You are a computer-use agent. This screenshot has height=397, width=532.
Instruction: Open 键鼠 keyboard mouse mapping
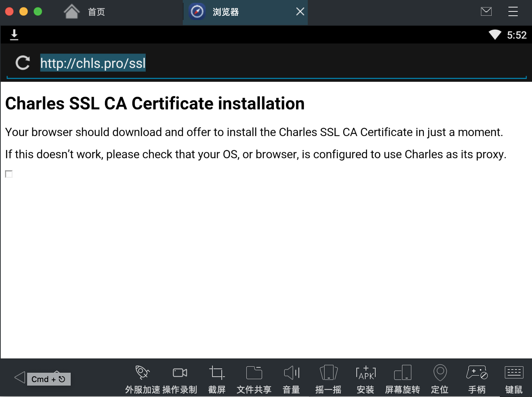(x=514, y=380)
